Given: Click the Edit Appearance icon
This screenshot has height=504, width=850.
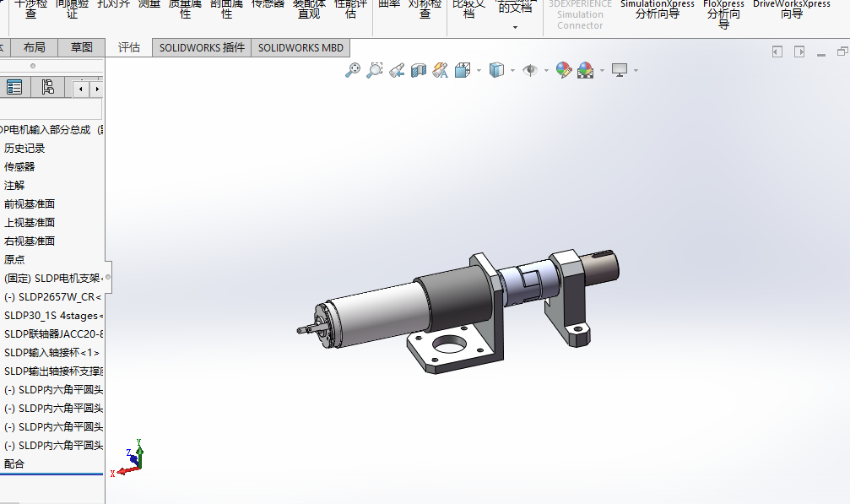Looking at the screenshot, I should [x=564, y=70].
